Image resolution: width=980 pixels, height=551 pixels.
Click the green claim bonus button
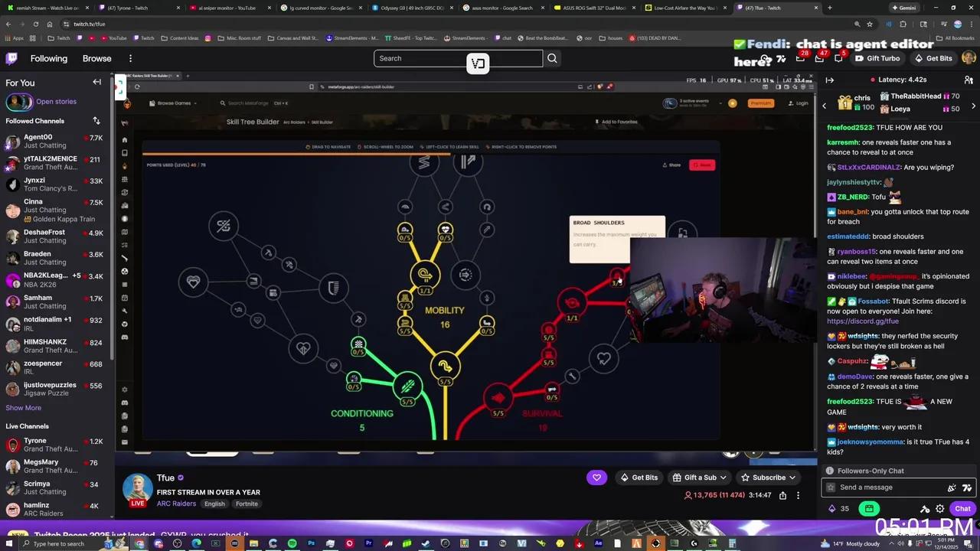click(x=869, y=508)
